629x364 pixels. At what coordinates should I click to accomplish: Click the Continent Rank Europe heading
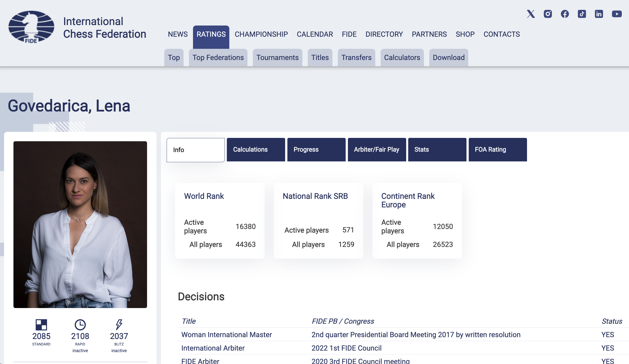(408, 200)
